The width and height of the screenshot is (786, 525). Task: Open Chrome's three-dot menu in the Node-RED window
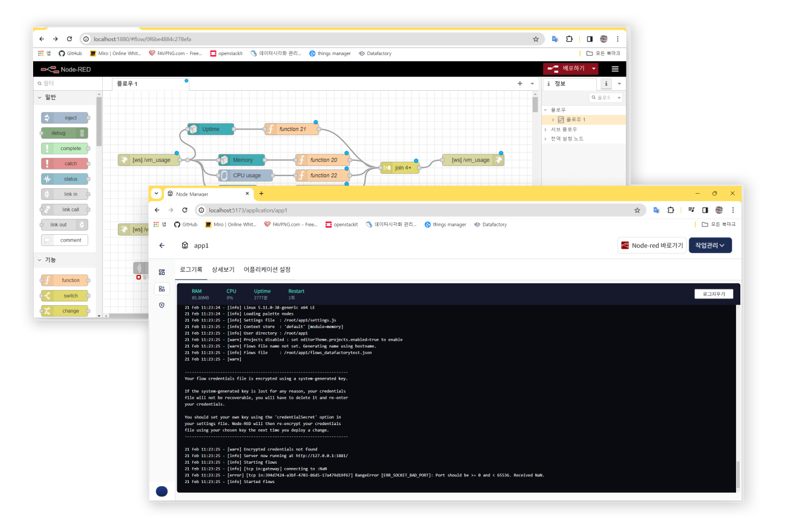pyautogui.click(x=618, y=39)
